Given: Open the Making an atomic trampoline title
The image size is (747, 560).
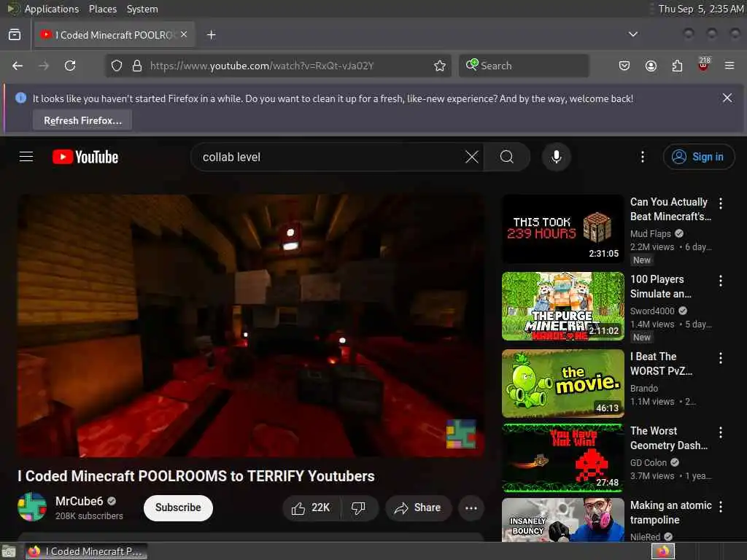Looking at the screenshot, I should [671, 513].
